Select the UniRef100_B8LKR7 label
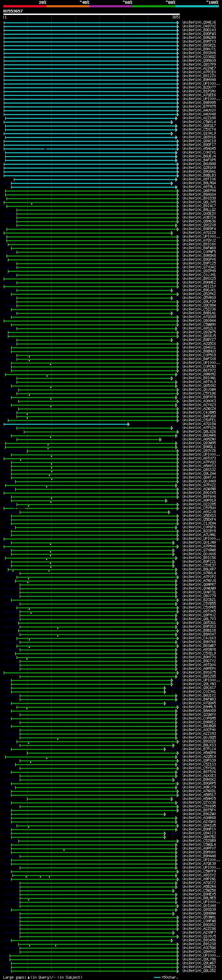The image size is (222, 980). click(199, 569)
